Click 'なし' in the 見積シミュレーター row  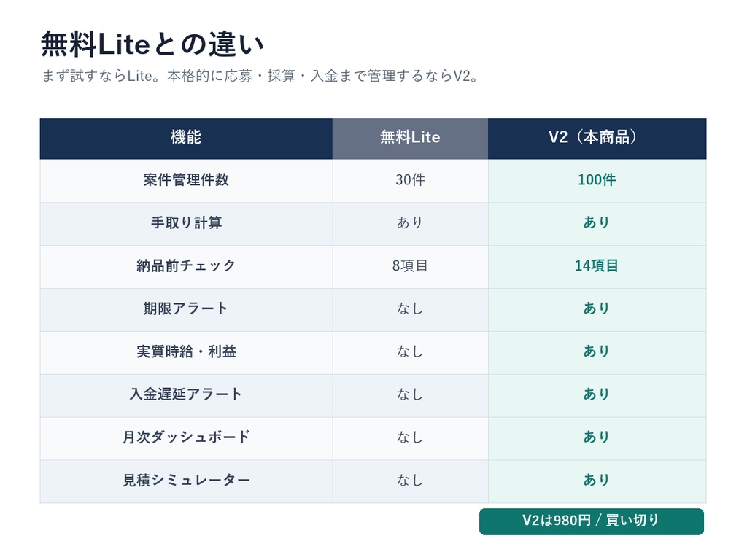(x=410, y=480)
